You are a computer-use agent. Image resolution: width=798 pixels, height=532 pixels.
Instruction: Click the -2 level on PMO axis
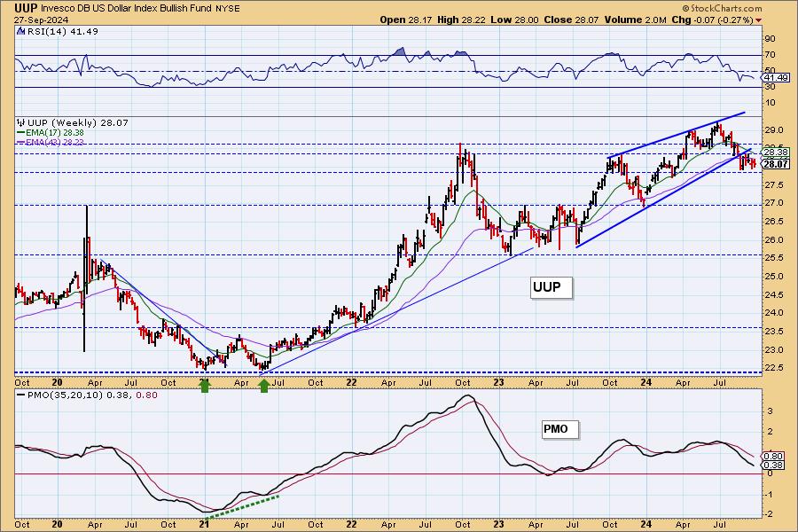[769, 514]
